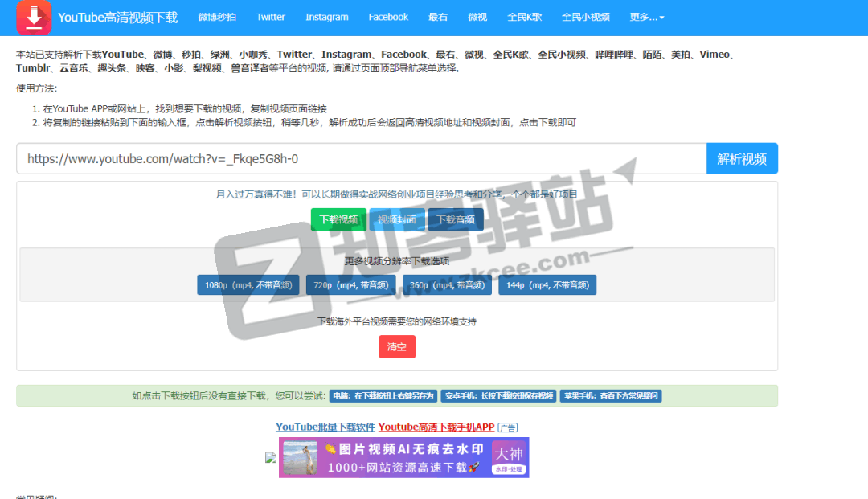Viewport: 868px width, 499px height.
Task: Click the AI watermark removal banner ad
Action: coord(403,456)
